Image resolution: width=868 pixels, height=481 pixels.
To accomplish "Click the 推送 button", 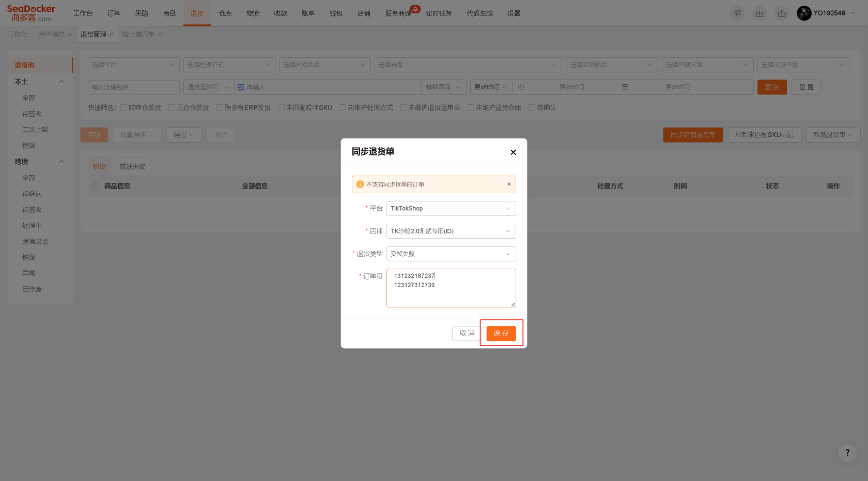I will coord(94,135).
